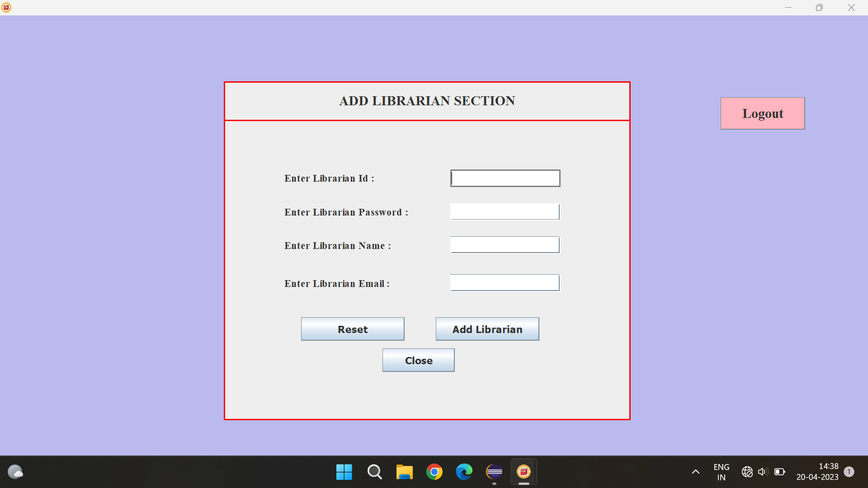Open taskbar Search
868x488 pixels.
click(x=374, y=472)
